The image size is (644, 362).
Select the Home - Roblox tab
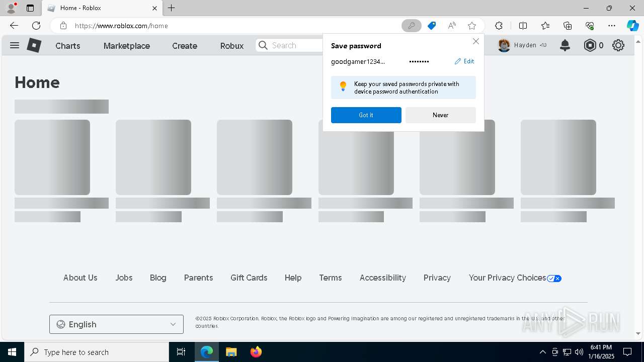coord(102,8)
